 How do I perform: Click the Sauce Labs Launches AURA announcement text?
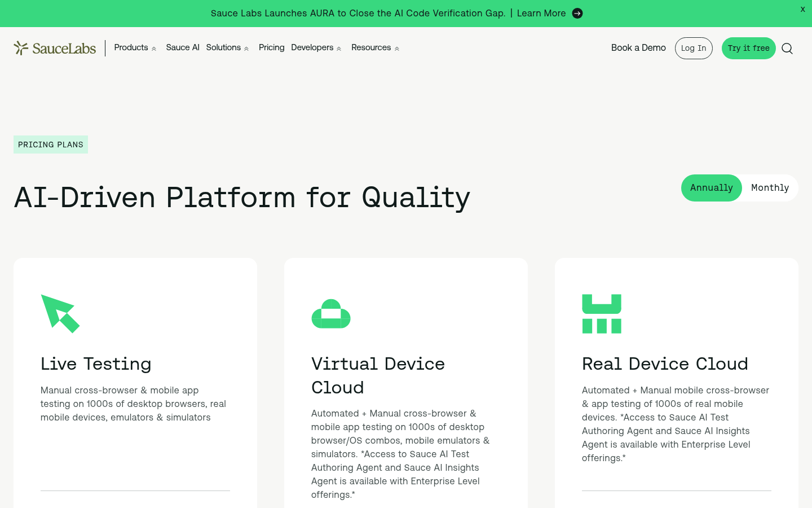(358, 14)
